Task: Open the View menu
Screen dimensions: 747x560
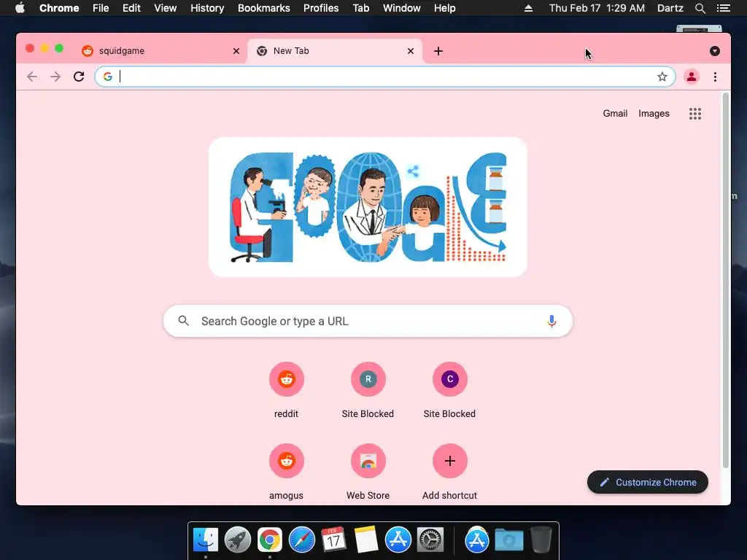Action: (166, 8)
